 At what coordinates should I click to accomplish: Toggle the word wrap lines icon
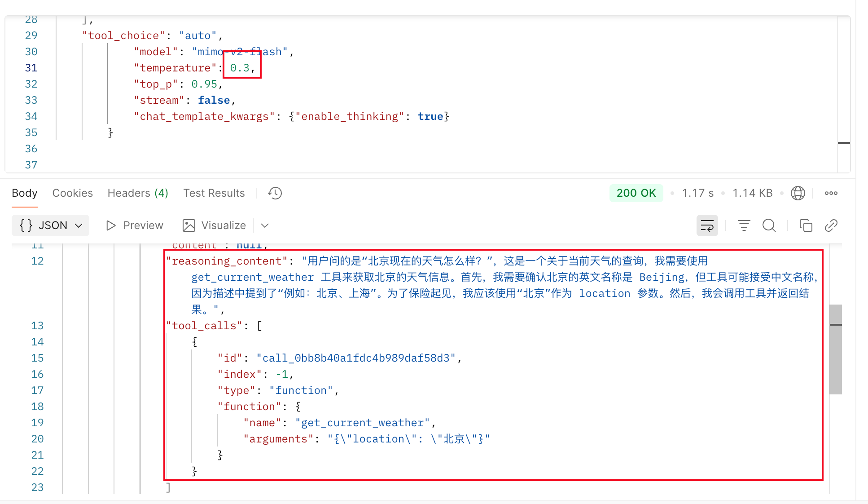tap(707, 225)
